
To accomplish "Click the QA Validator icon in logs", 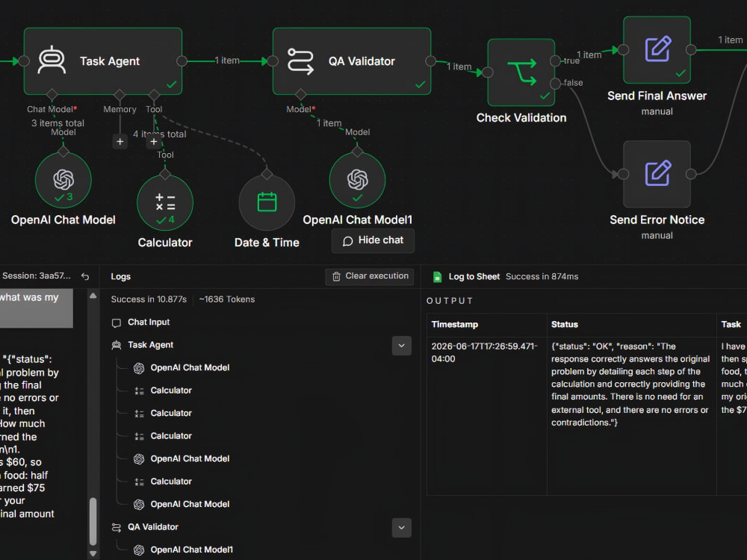I will coord(116,527).
